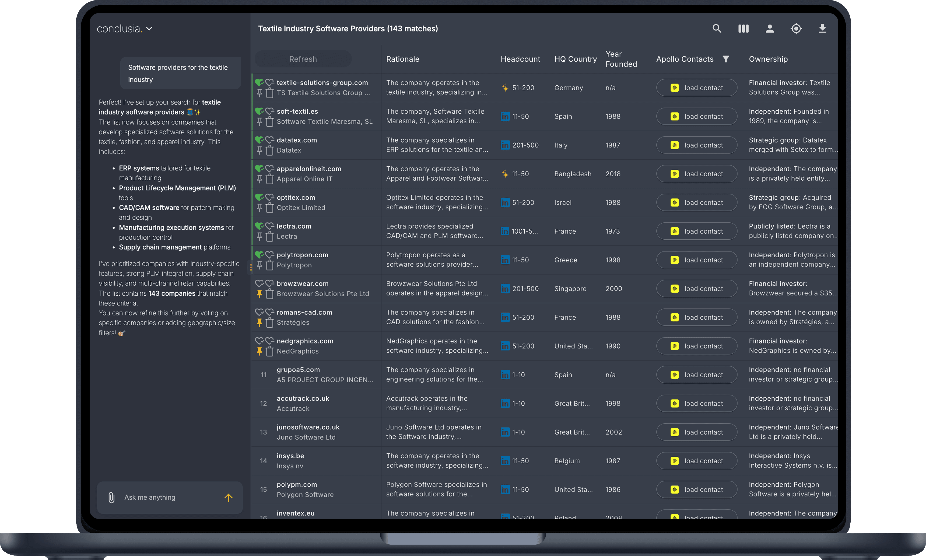Screen dimensions: 926x560
Task: Click the user profile icon
Action: point(770,28)
